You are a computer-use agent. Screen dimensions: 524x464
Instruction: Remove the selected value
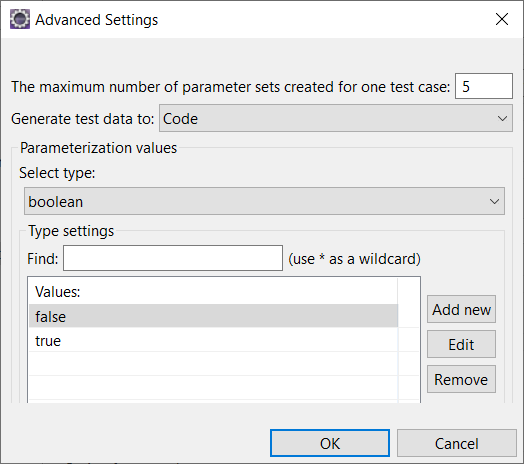click(461, 379)
